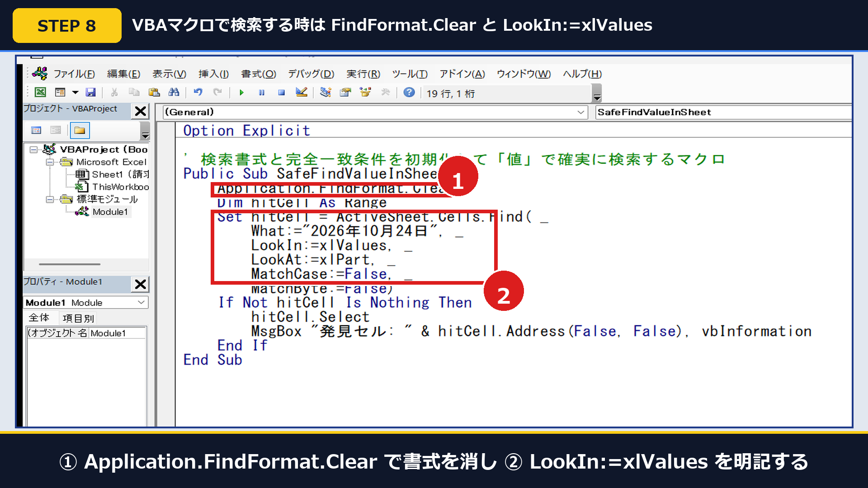The width and height of the screenshot is (868, 488).
Task: Open the アドイン(A) menu
Action: tap(462, 74)
